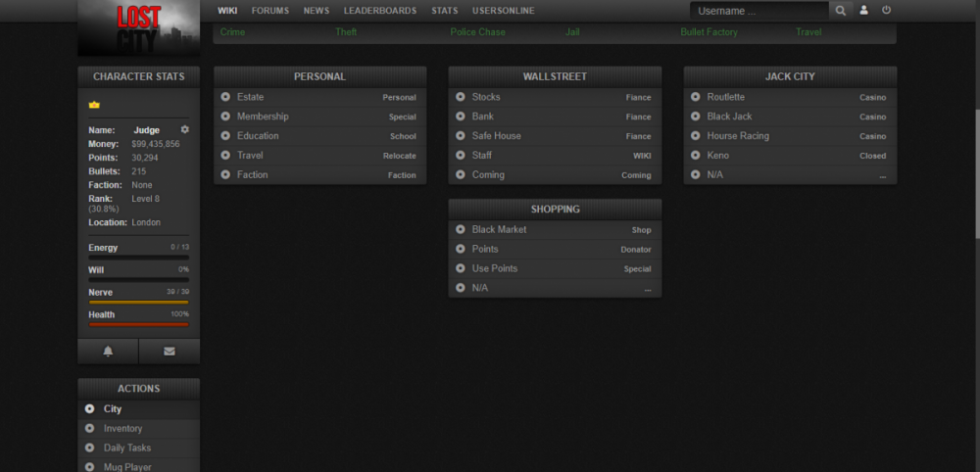Screen dimensions: 980x472
Task: Open the Bullet Factory link
Action: tap(709, 32)
